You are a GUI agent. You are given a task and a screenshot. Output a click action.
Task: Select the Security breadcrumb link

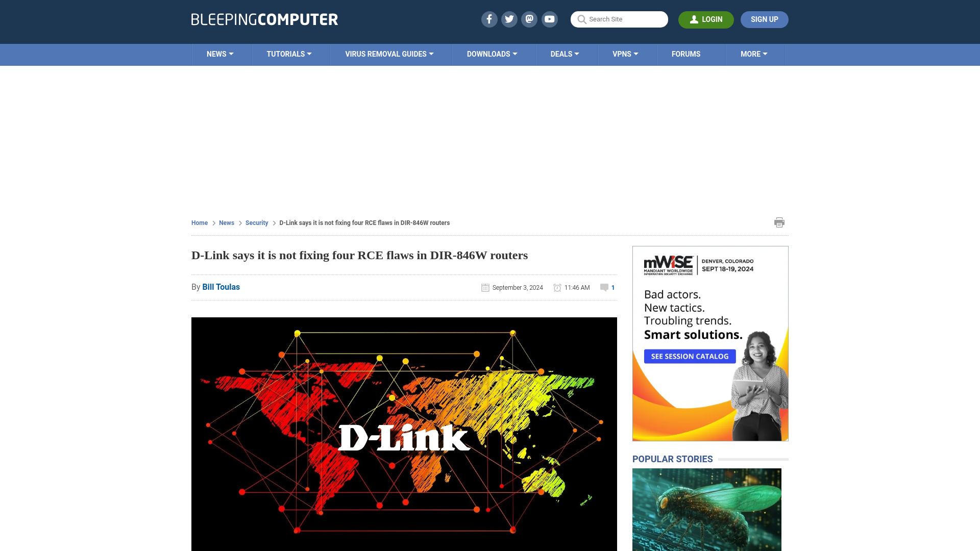point(256,222)
